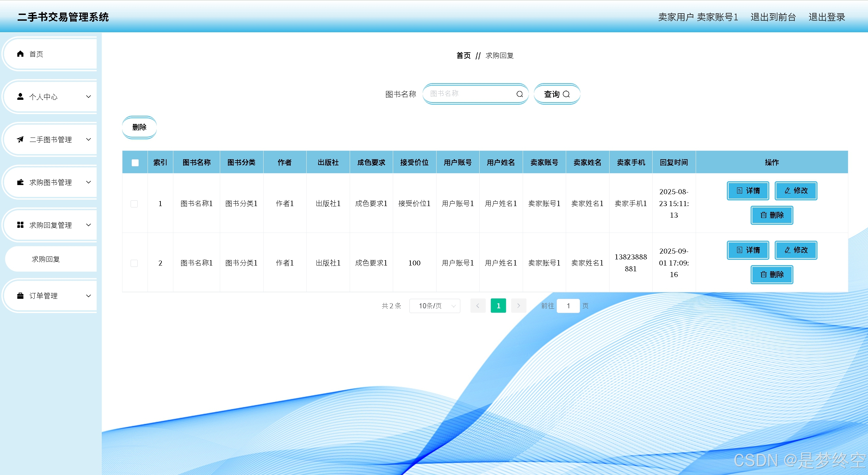Click 卖家用户 卖家账号1 in header
This screenshot has width=868, height=475.
coord(698,17)
